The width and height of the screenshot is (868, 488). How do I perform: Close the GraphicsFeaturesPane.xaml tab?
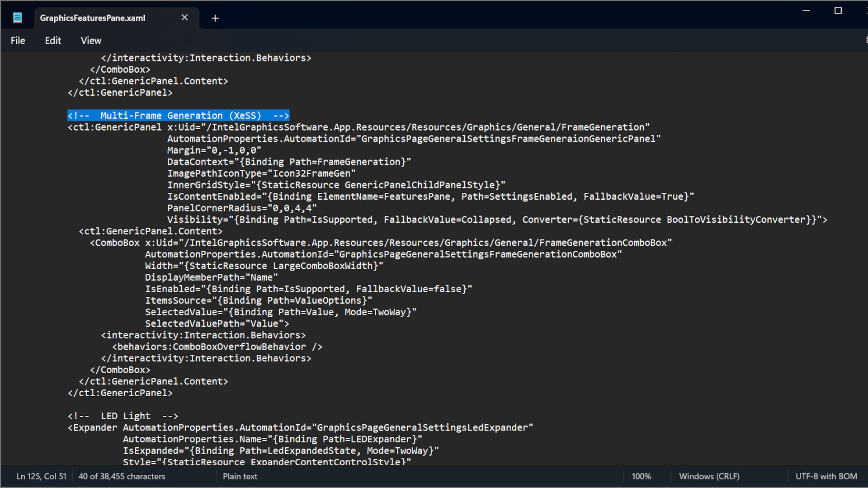tap(184, 18)
